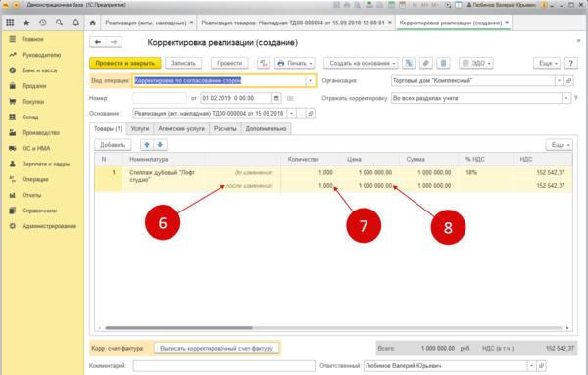Open the Банк и касса section
This screenshot has width=588, height=375.
point(39,70)
